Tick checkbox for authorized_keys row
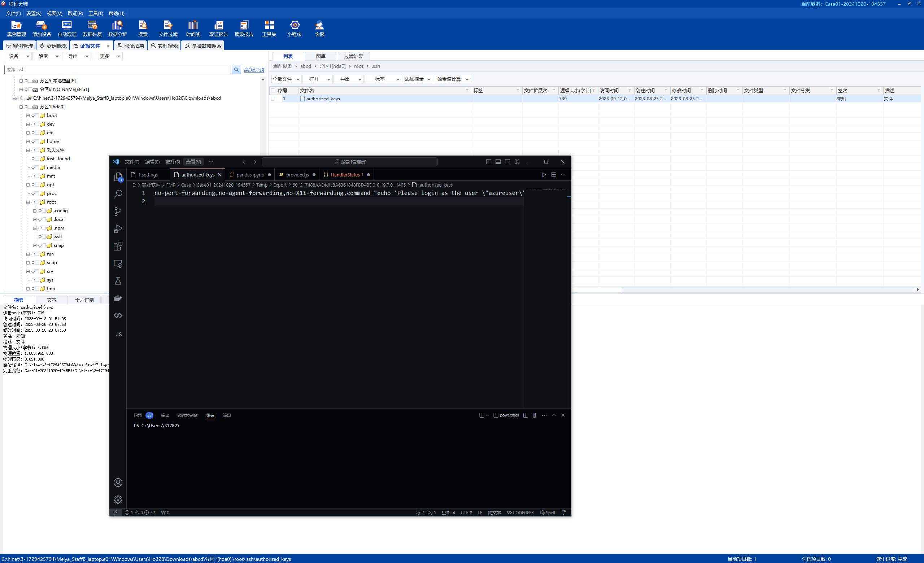This screenshot has width=924, height=563. (273, 99)
